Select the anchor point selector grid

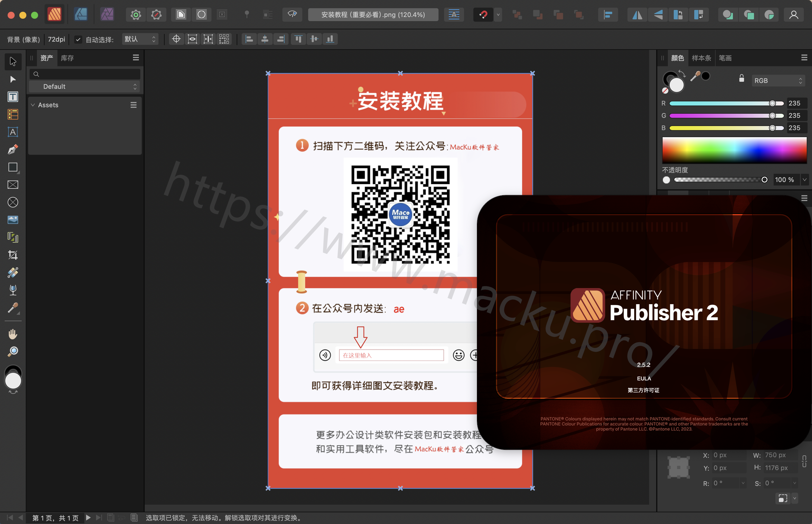678,467
